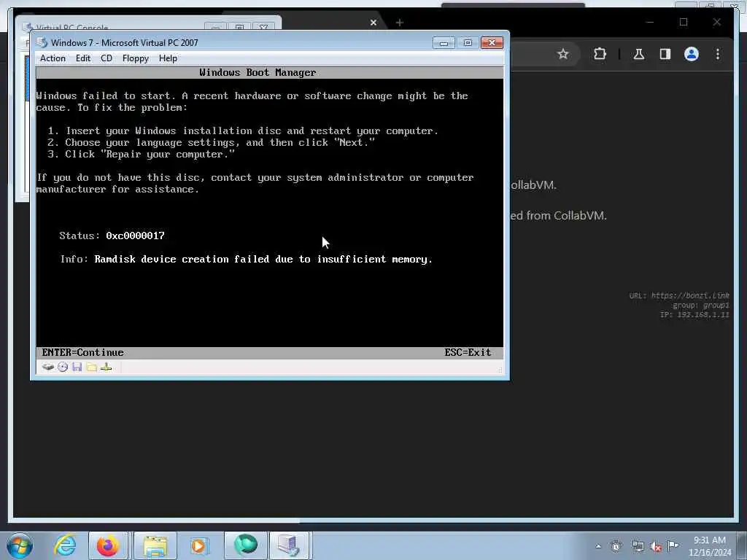The height and width of the screenshot is (560, 747).
Task: Click the network tray icon
Action: coord(638,547)
